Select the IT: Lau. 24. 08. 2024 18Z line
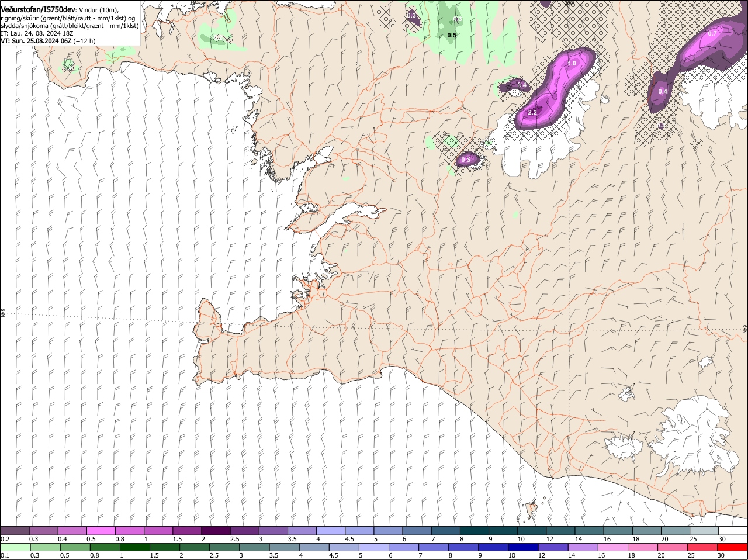 pyautogui.click(x=37, y=33)
